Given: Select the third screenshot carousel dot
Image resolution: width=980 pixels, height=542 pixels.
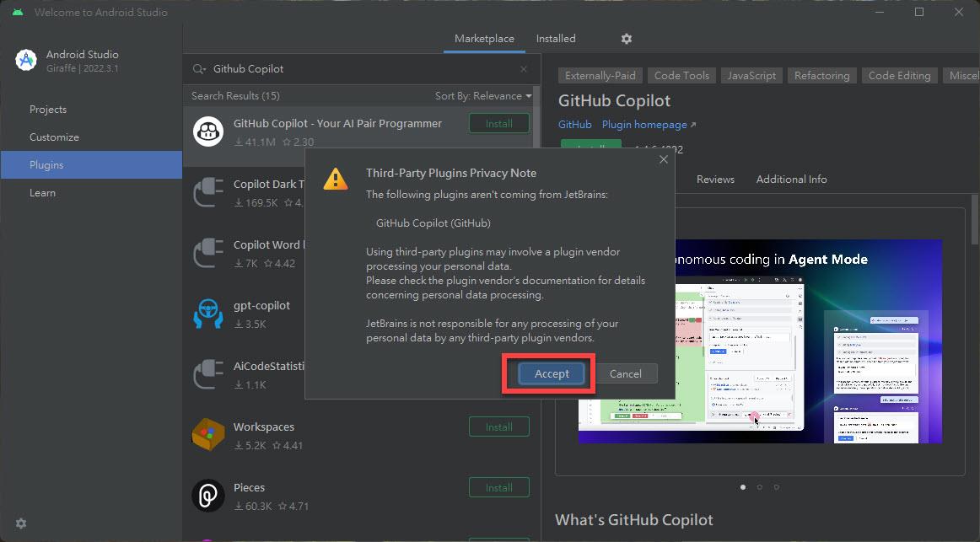Looking at the screenshot, I should (x=777, y=486).
